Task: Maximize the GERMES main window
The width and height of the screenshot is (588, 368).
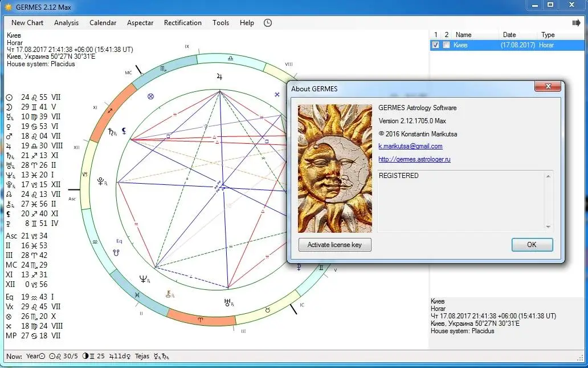Action: 550,5
